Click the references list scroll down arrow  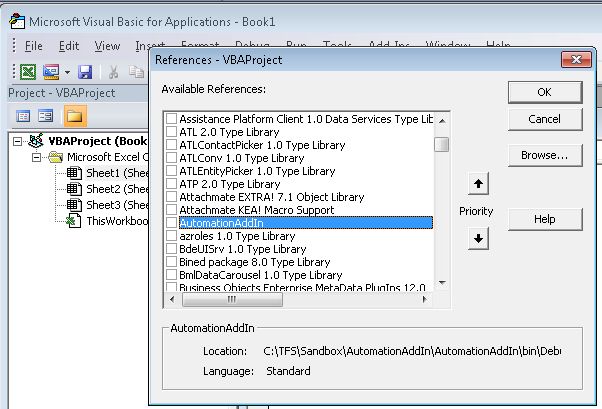pyautogui.click(x=442, y=283)
